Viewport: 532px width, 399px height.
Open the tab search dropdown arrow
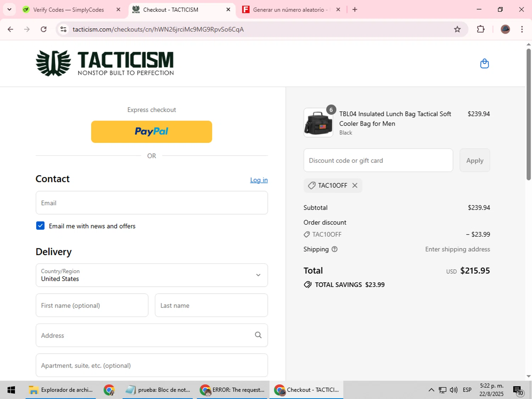(9, 10)
